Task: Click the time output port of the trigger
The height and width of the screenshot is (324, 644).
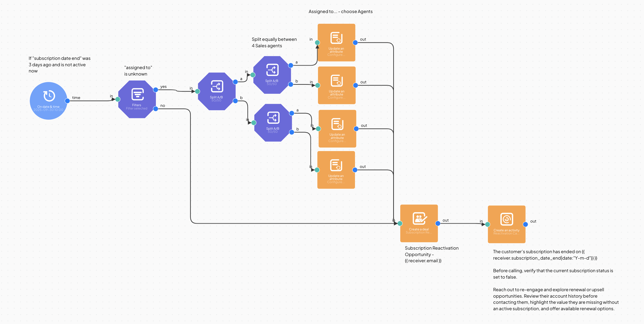Action: (67, 101)
